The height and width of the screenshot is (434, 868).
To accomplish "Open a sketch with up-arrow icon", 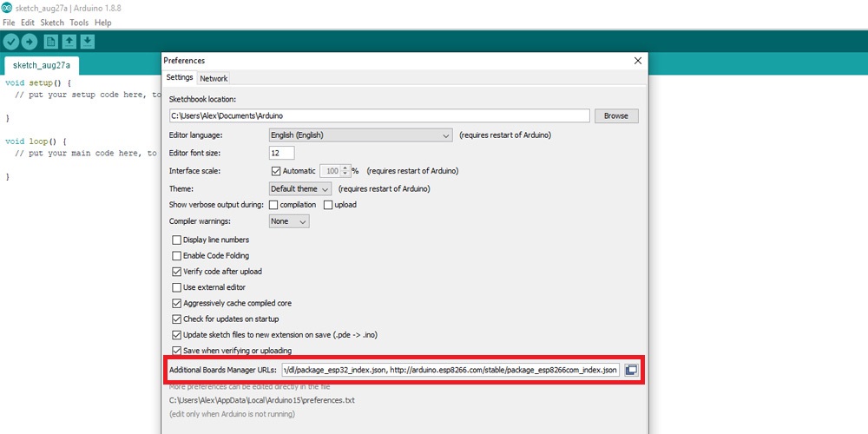I will [69, 42].
